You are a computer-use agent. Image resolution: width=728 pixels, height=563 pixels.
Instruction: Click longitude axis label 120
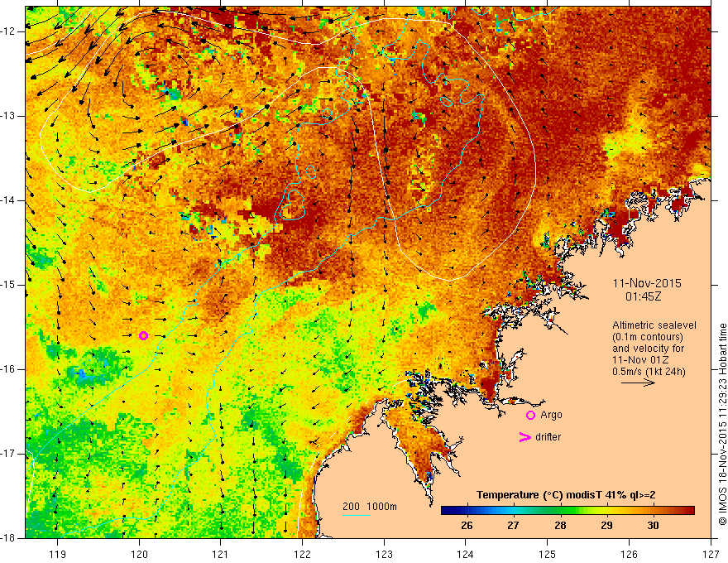pyautogui.click(x=139, y=554)
